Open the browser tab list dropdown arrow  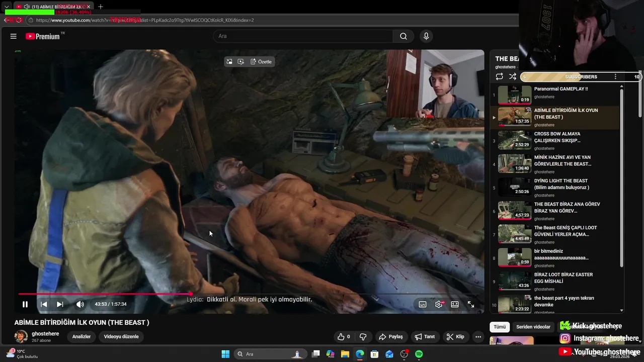[7, 7]
